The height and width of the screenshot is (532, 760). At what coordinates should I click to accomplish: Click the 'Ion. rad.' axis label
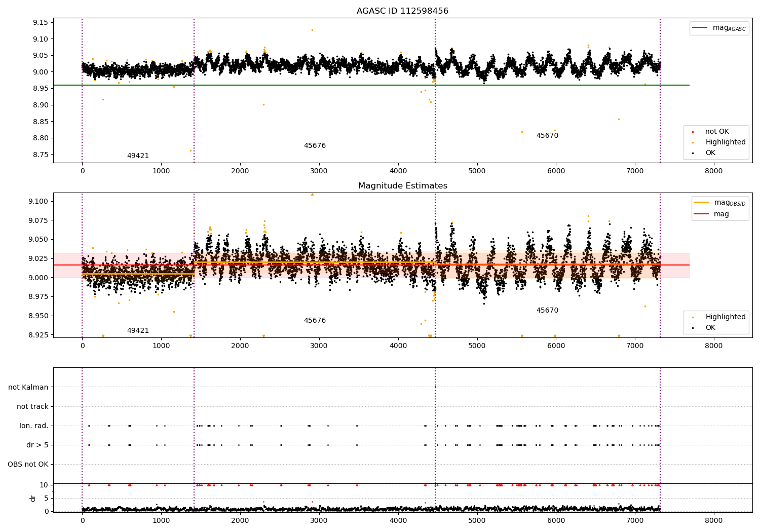click(34, 426)
